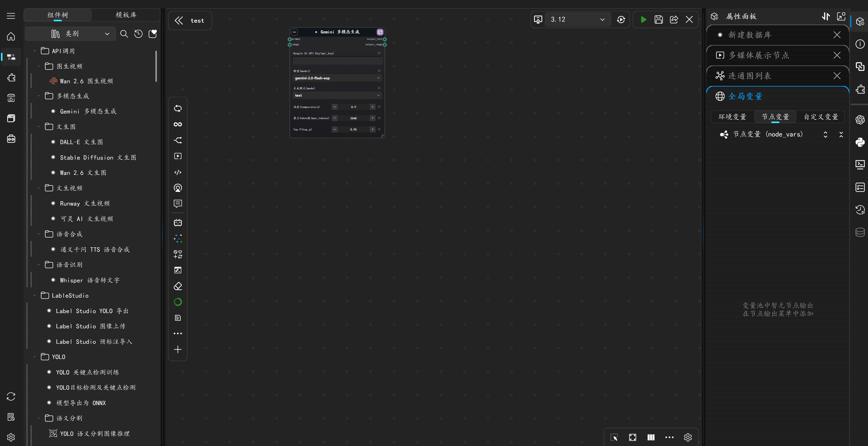Toggle the model output circle on the Gemini node
The height and width of the screenshot is (446, 868).
379,71
